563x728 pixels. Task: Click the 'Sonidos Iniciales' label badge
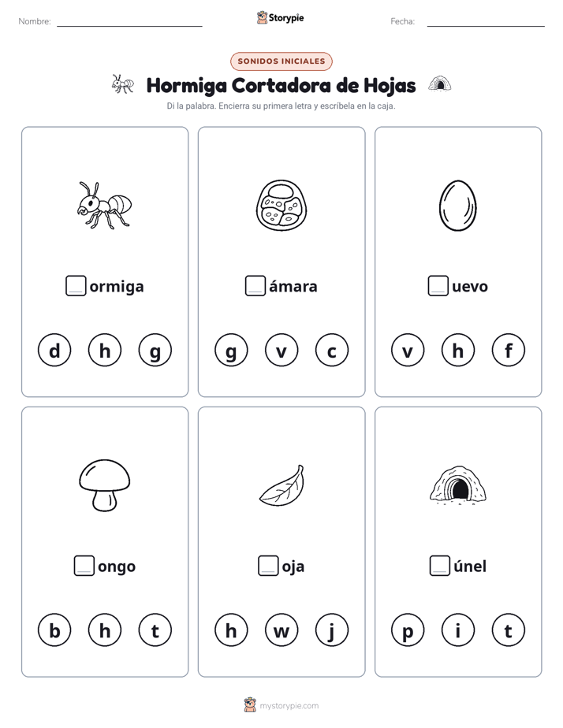tap(281, 61)
